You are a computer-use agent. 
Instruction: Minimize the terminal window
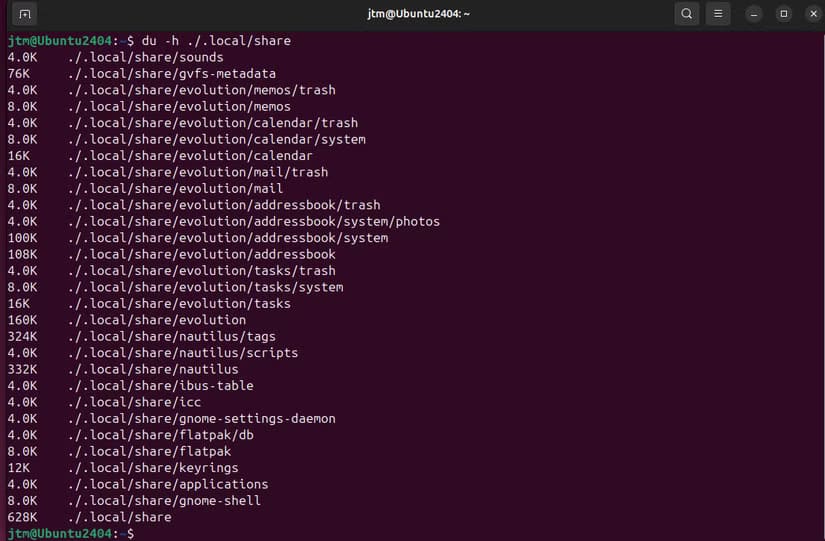pos(755,14)
